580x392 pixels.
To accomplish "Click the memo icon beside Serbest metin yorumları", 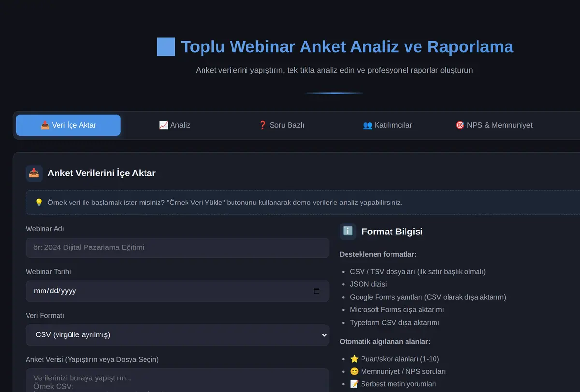I will tap(354, 384).
